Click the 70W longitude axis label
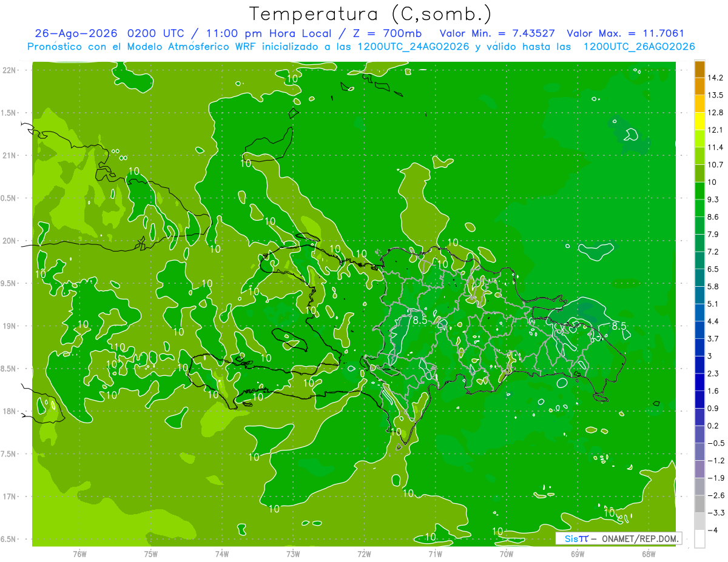 (x=507, y=554)
